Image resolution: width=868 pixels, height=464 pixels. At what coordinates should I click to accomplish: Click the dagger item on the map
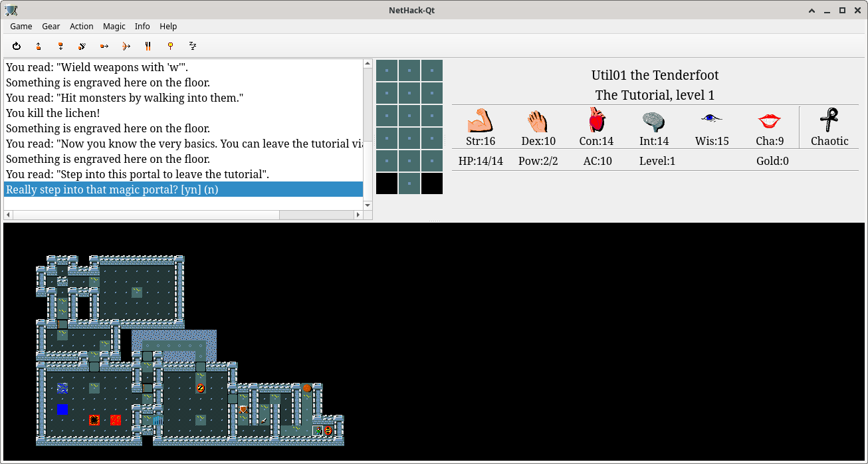click(x=265, y=420)
